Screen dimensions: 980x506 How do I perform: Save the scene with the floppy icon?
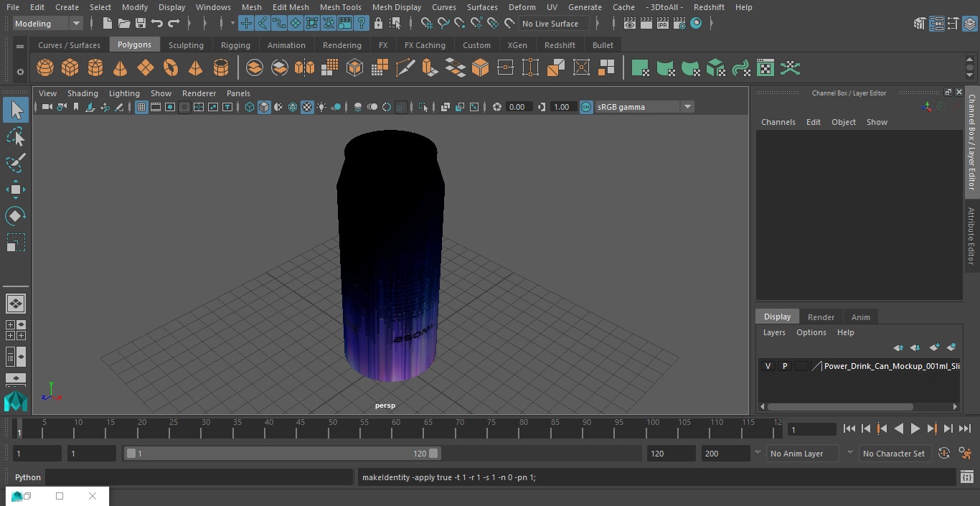point(141,24)
